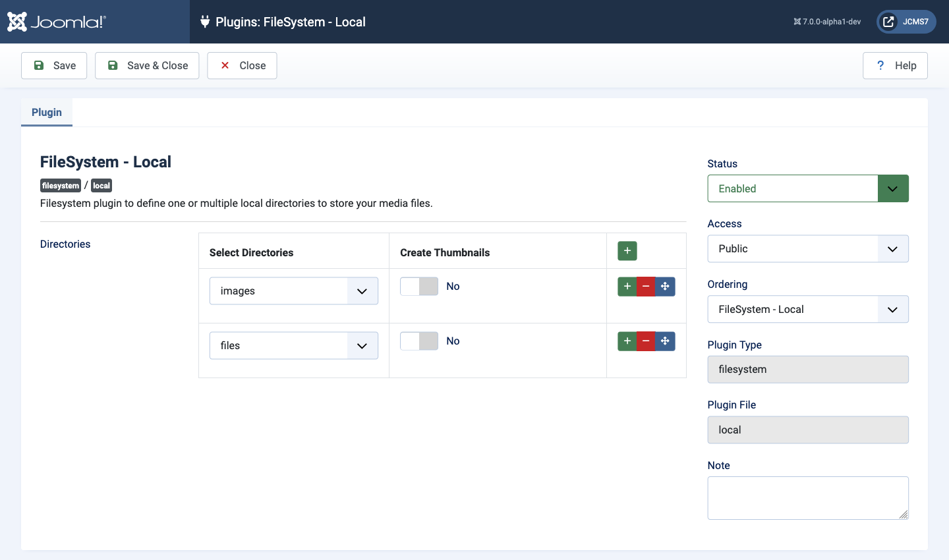Click the local badge
The height and width of the screenshot is (560, 949).
point(101,186)
